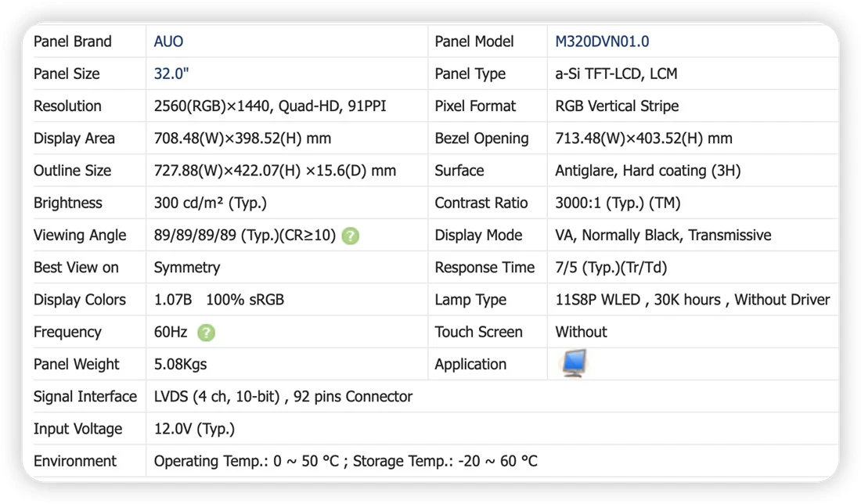Screen dimensions: 861x504
Task: Click the Outline Size dimensions text
Action: coord(275,171)
